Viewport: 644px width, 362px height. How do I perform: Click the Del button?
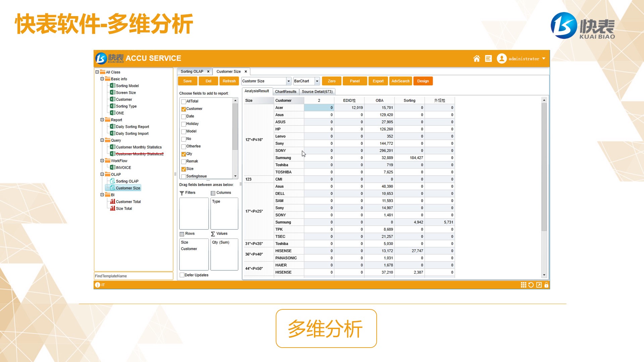pyautogui.click(x=208, y=81)
